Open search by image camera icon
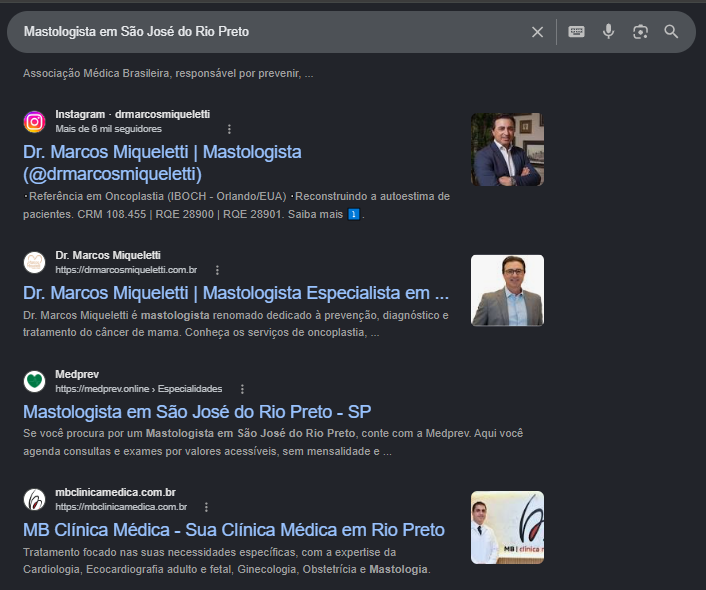The width and height of the screenshot is (706, 590). pos(640,32)
